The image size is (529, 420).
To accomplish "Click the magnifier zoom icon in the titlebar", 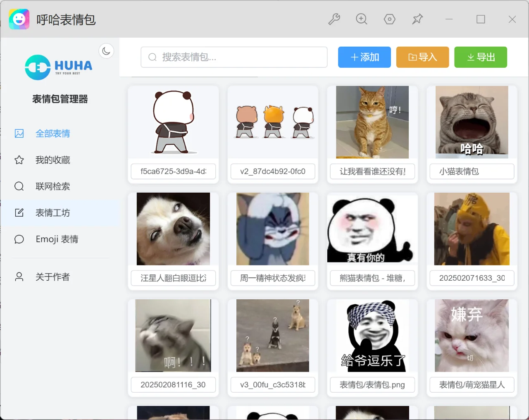I will [362, 19].
